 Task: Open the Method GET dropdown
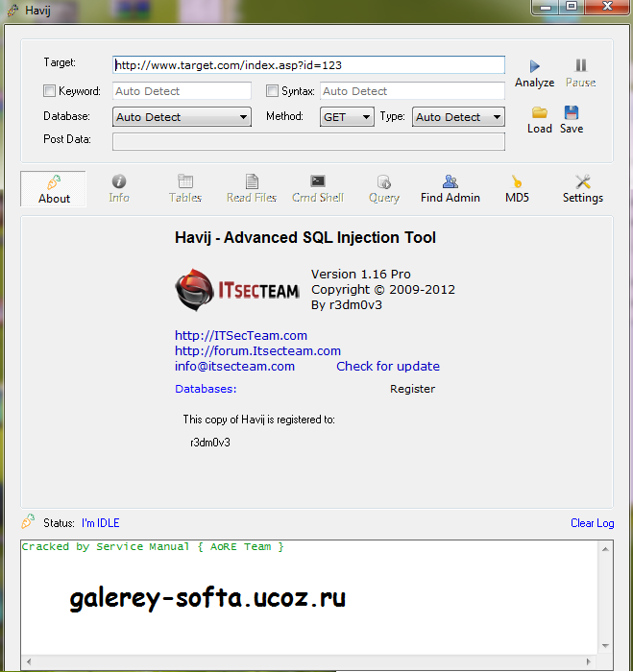[x=347, y=117]
